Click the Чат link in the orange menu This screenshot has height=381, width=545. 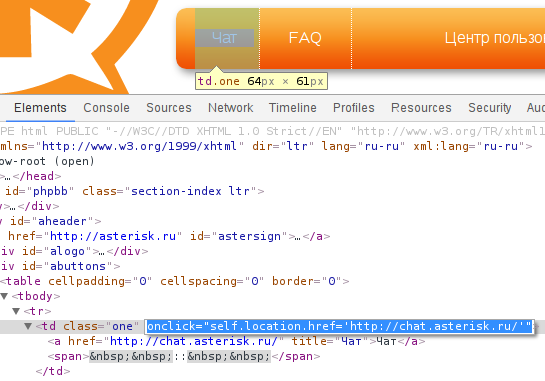pos(225,38)
